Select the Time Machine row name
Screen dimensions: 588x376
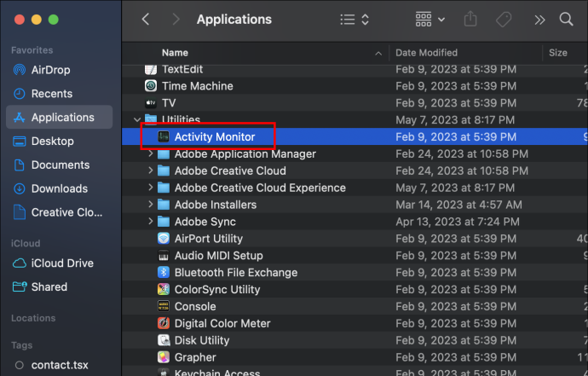tap(198, 86)
